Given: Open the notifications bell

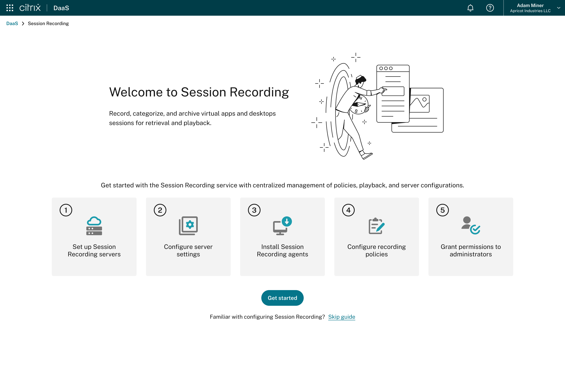Looking at the screenshot, I should (470, 8).
